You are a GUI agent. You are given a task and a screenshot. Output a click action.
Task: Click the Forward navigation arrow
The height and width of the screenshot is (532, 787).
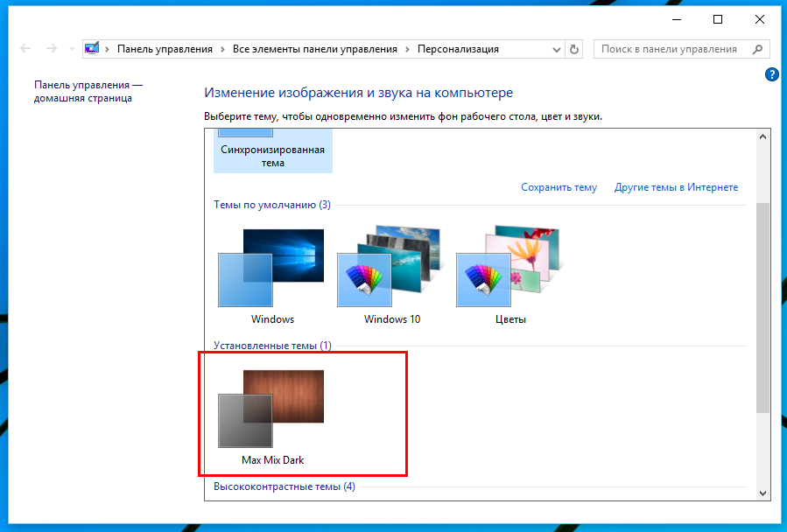click(x=51, y=49)
